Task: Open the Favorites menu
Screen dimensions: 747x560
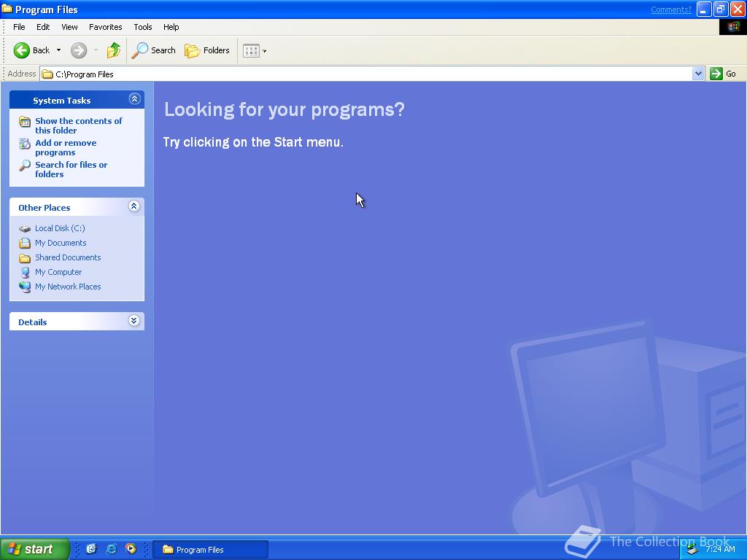Action: coord(105,27)
